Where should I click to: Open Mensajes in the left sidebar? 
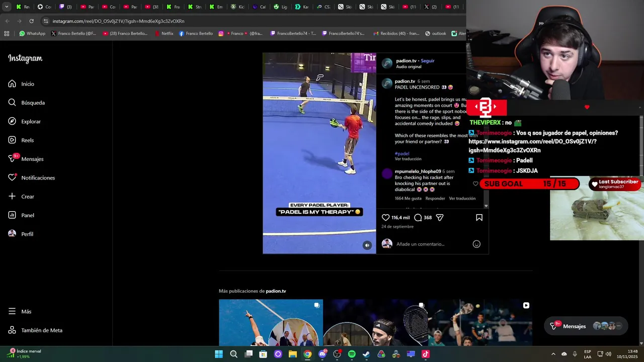[26, 159]
